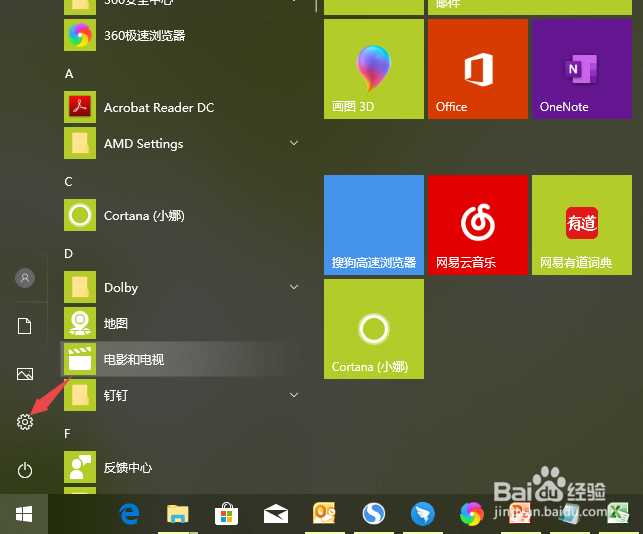643x534 pixels.
Task: Open DingTalk bird icon in taskbar
Action: 422,514
